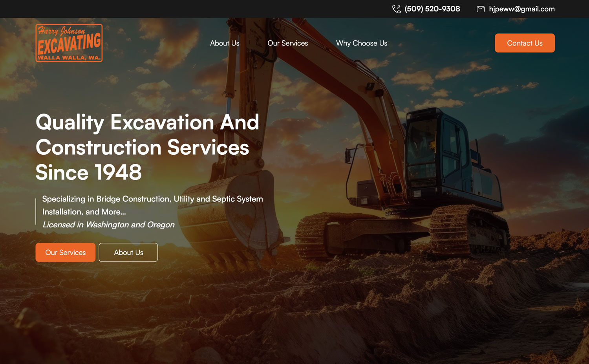589x364 pixels.
Task: Click the bridge construction specialization tagline
Action: 152,199
